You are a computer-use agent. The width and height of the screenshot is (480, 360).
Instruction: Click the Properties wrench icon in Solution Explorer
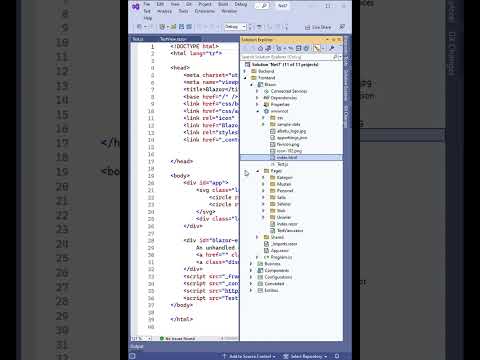tap(332, 49)
